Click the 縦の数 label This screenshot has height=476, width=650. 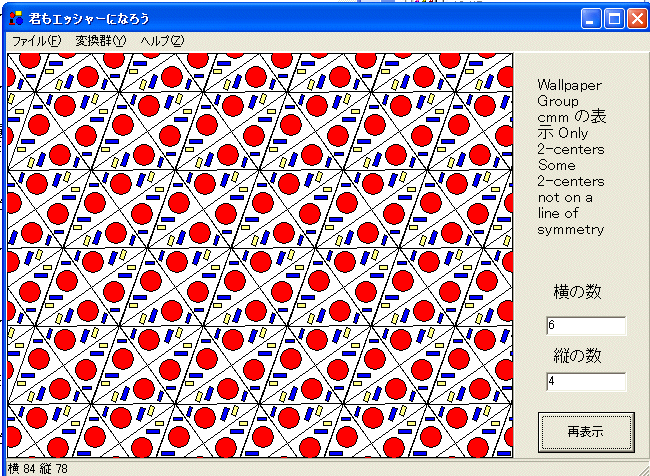click(x=577, y=356)
